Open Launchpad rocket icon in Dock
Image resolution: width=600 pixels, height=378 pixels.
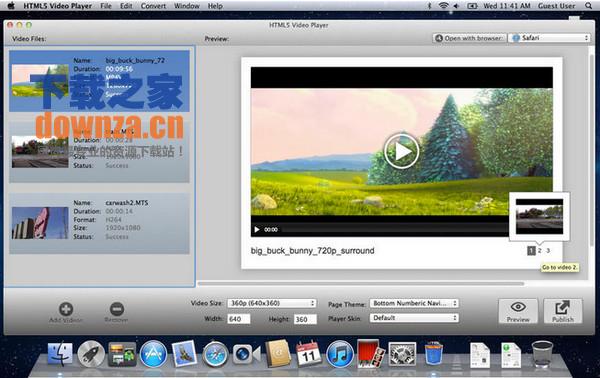click(x=91, y=354)
